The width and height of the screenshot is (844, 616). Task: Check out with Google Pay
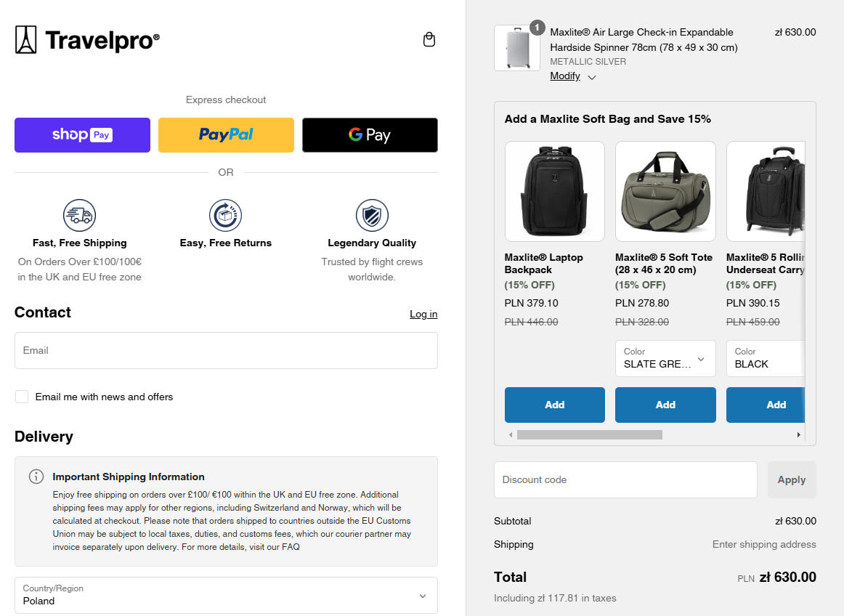click(370, 135)
